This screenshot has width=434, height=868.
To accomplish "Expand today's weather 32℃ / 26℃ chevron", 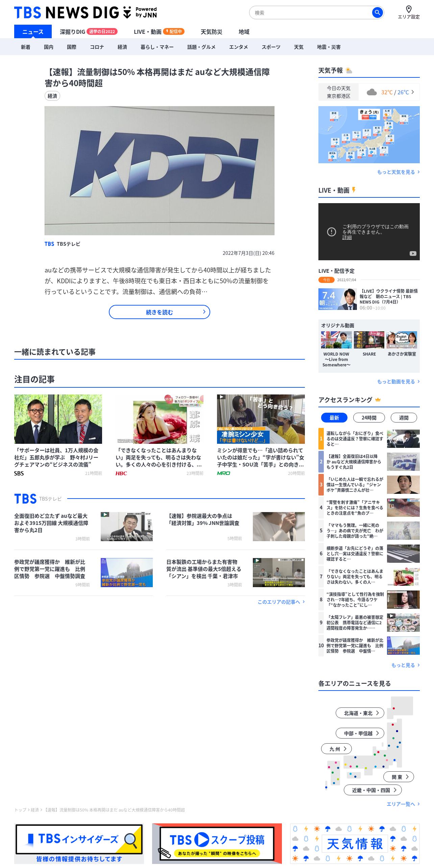I will point(412,92).
